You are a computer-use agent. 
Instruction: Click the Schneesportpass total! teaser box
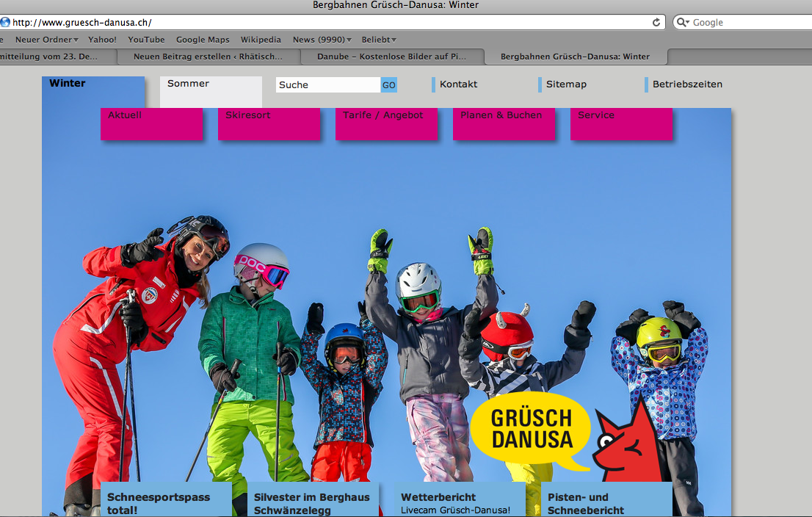(x=166, y=499)
